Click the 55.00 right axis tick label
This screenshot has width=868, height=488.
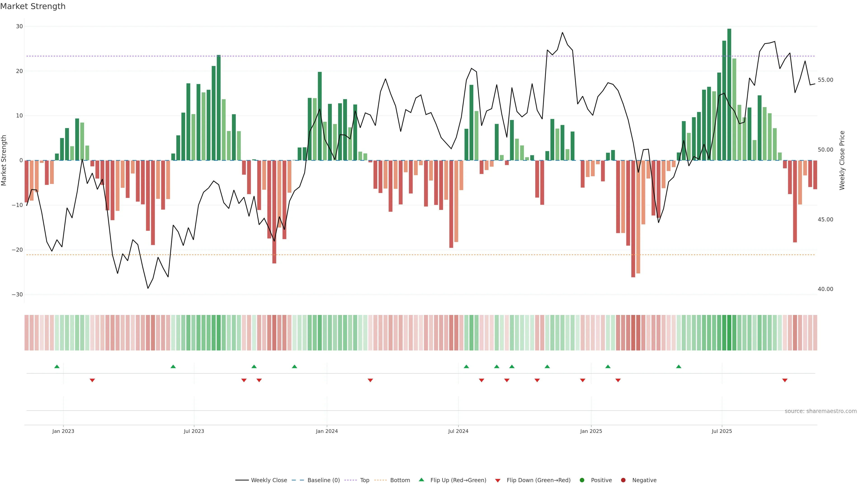point(825,80)
